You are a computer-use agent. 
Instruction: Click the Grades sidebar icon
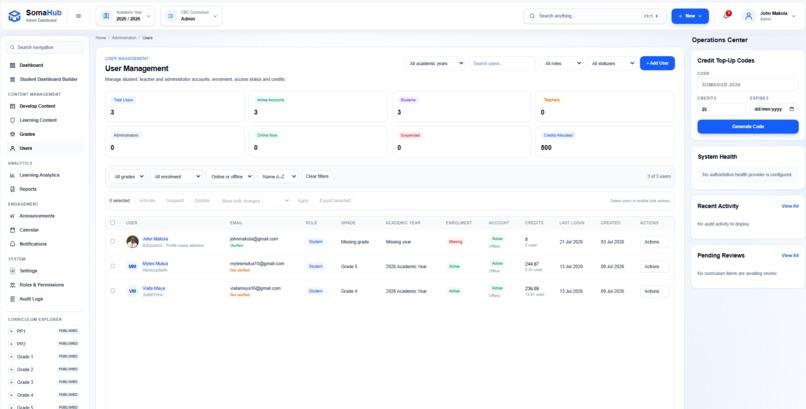point(12,134)
